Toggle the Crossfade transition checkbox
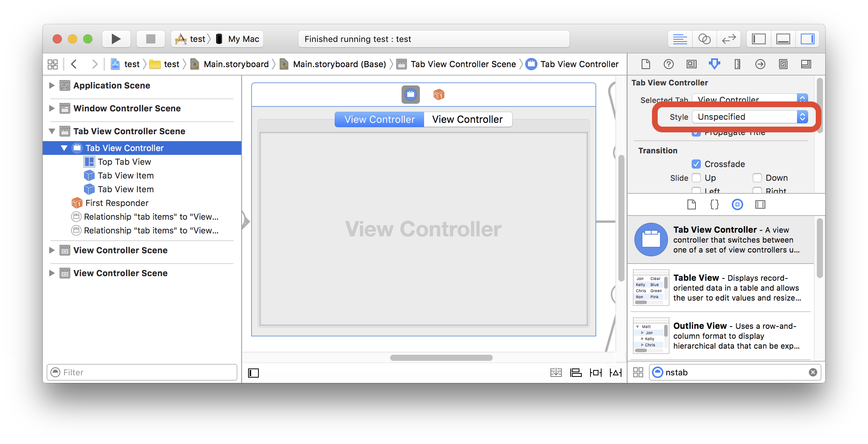Image resolution: width=868 pixels, height=444 pixels. 694,164
